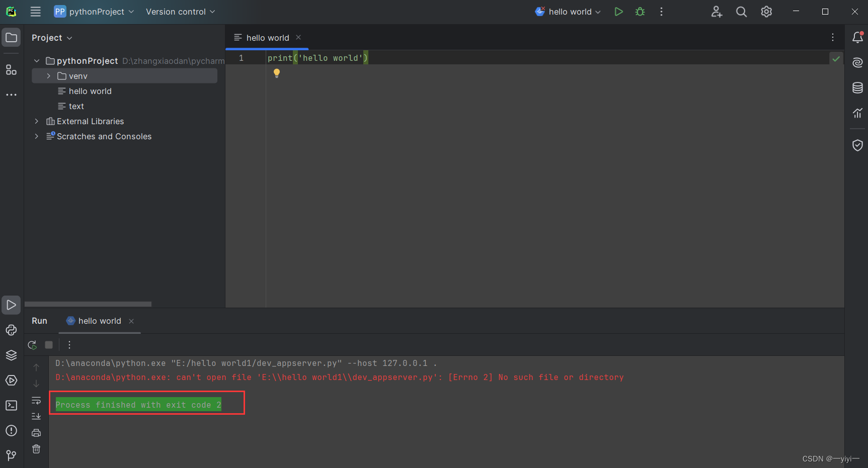Viewport: 868px width, 468px height.
Task: Jump down the stack trace arrow
Action: (x=36, y=384)
